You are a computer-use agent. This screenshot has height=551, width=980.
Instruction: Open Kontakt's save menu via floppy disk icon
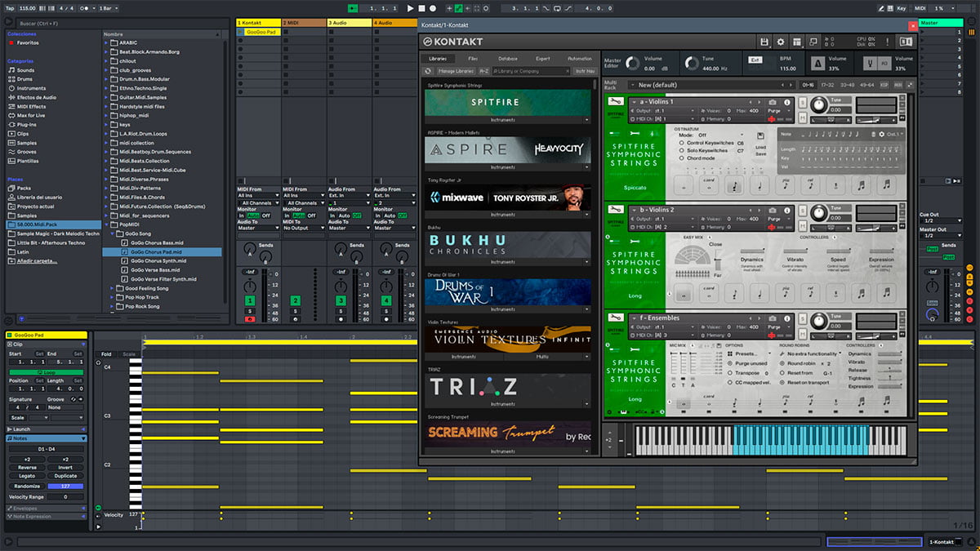[764, 42]
